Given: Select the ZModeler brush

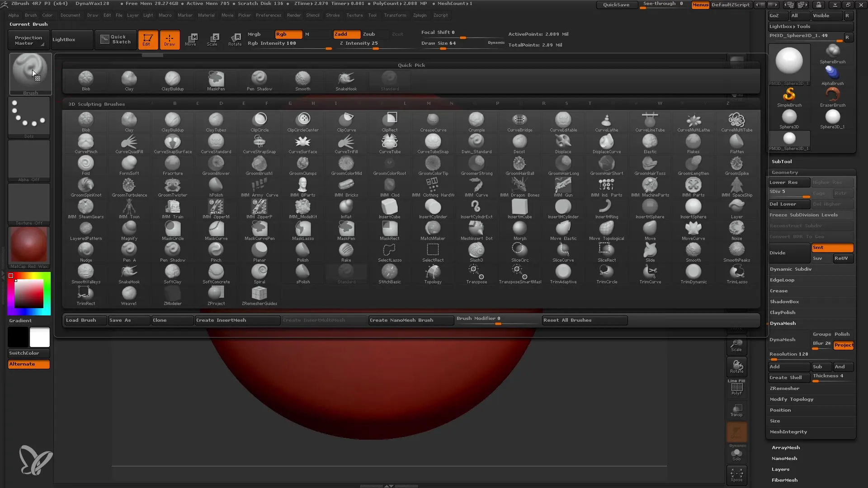Looking at the screenshot, I should [172, 295].
